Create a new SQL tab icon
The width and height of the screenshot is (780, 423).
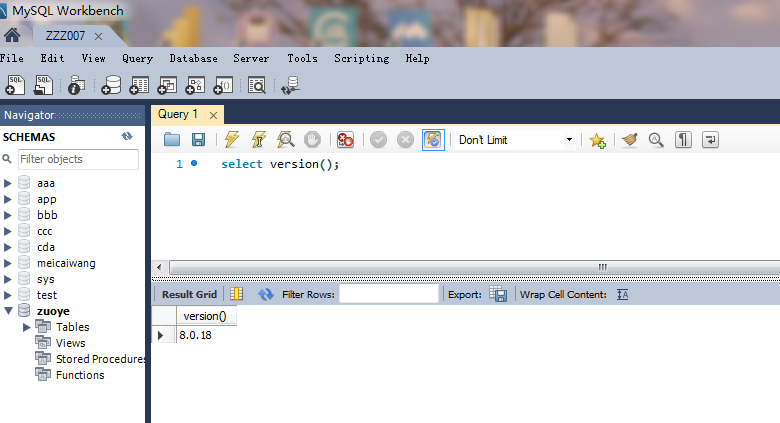pyautogui.click(x=15, y=85)
